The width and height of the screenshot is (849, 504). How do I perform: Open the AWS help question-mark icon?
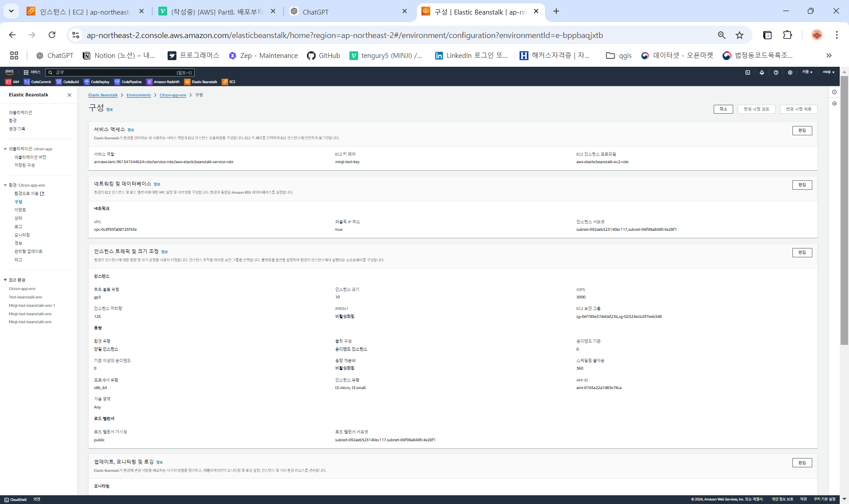point(776,73)
